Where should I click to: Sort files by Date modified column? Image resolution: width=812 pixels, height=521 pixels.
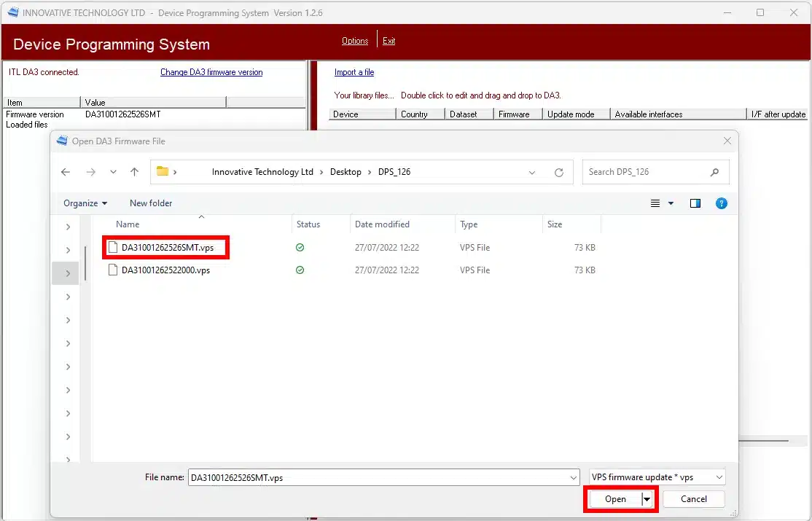382,224
